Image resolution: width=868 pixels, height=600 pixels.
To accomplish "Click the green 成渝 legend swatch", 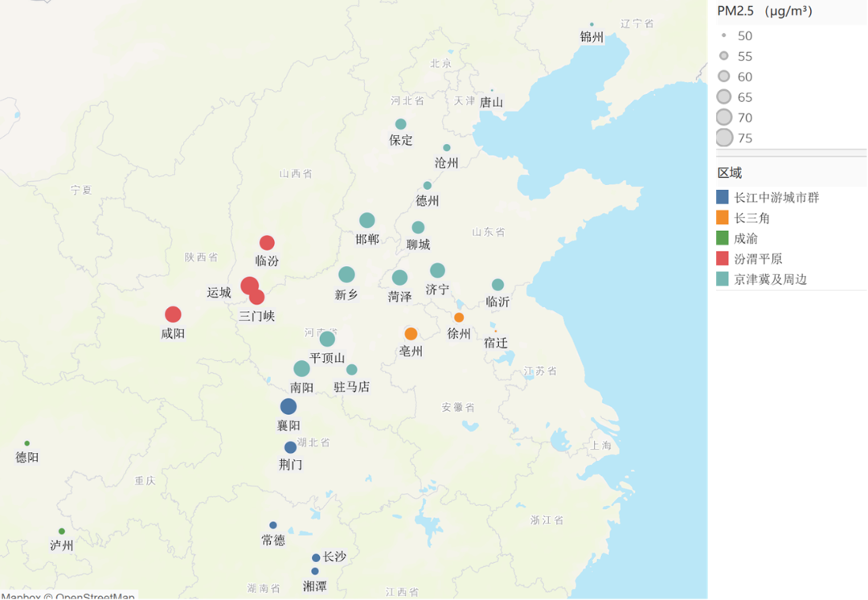I will tap(723, 238).
